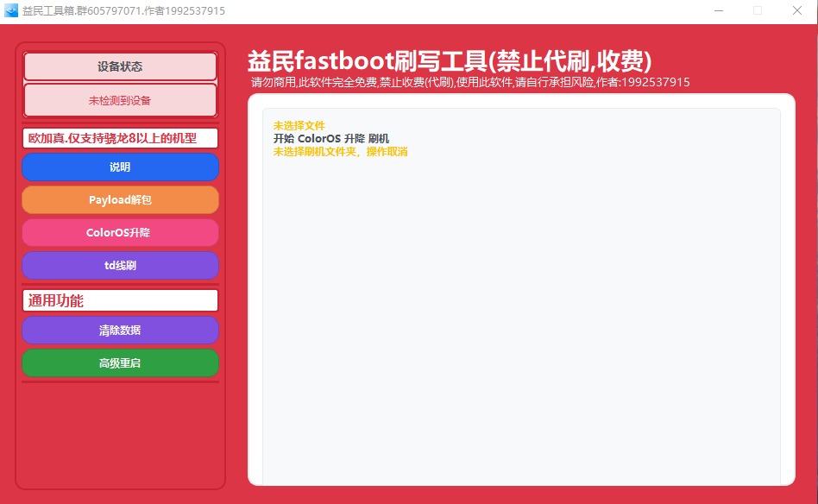Click the 说明 blue button
The image size is (818, 504).
pos(120,167)
